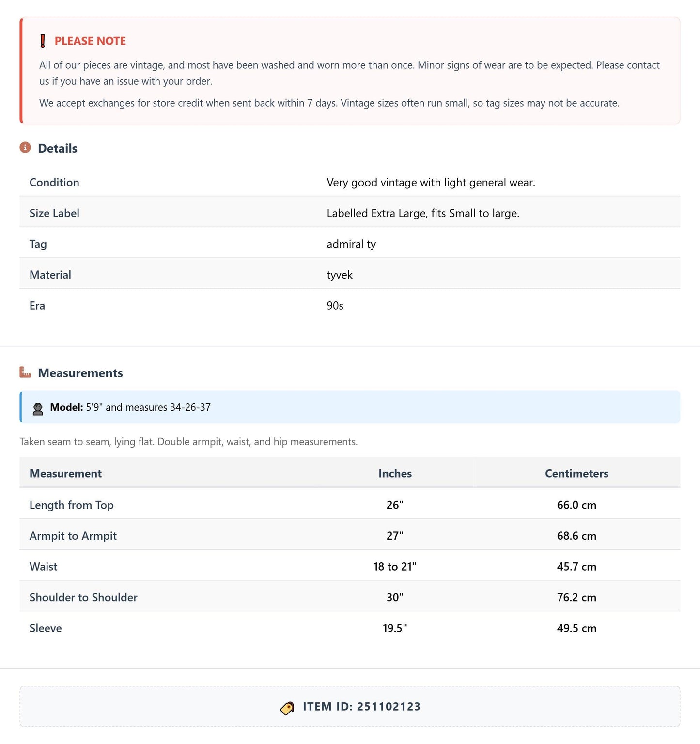This screenshot has width=700, height=744.
Task: Click the model person avatar icon
Action: 38,408
